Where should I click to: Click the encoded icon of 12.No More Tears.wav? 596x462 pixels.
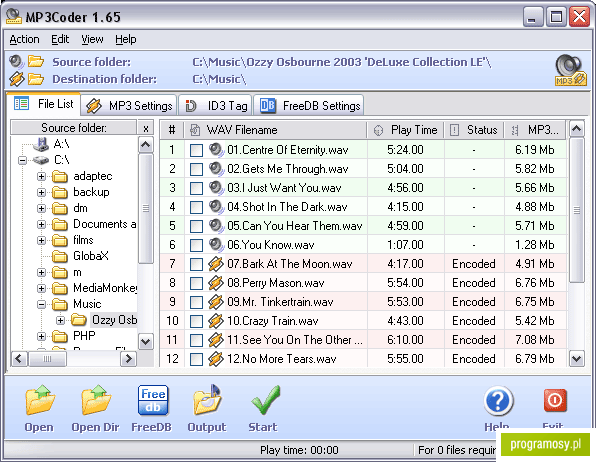216,359
